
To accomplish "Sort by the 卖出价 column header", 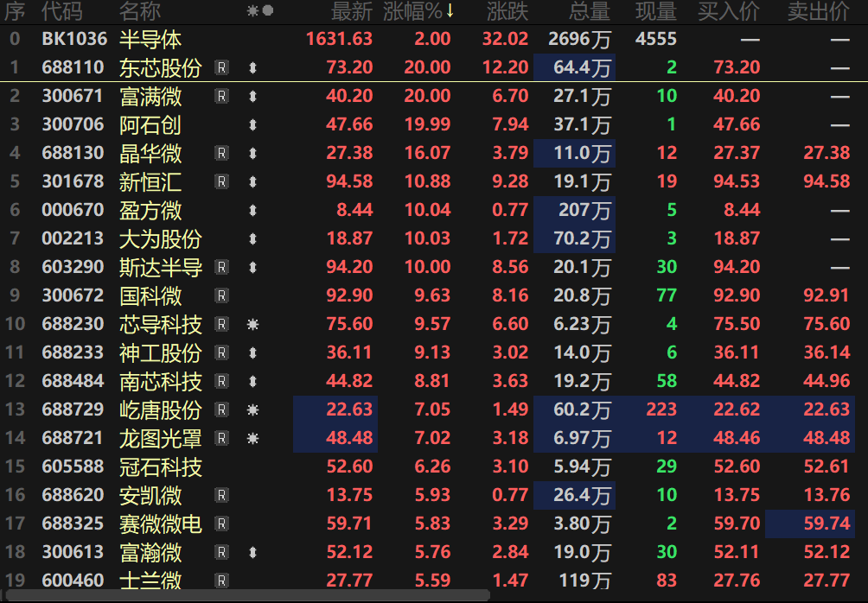I will pos(819,11).
